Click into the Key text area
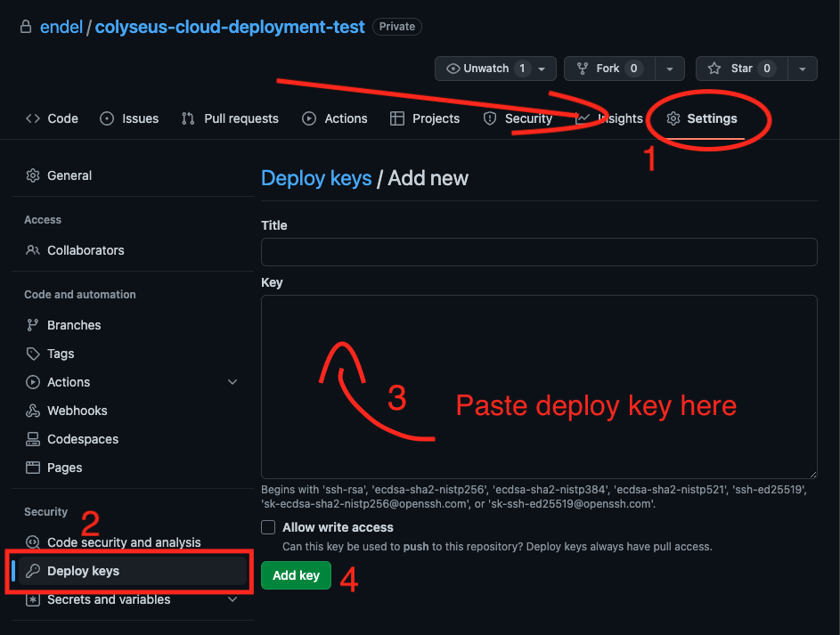This screenshot has width=840, height=635. 539,387
